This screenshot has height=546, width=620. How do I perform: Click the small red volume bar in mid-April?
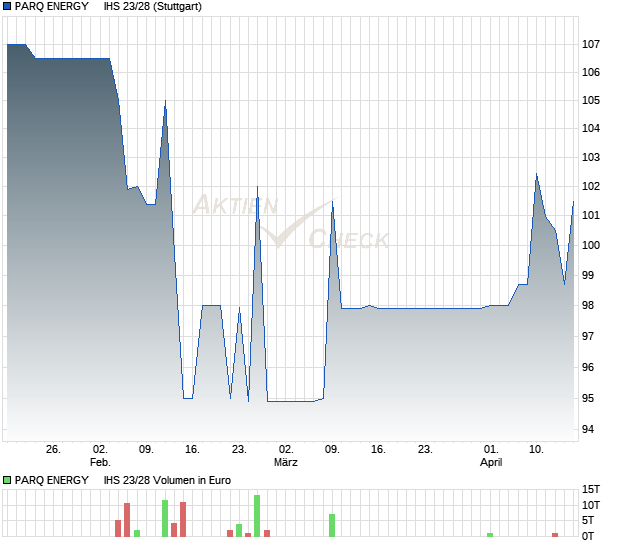[x=555, y=535]
